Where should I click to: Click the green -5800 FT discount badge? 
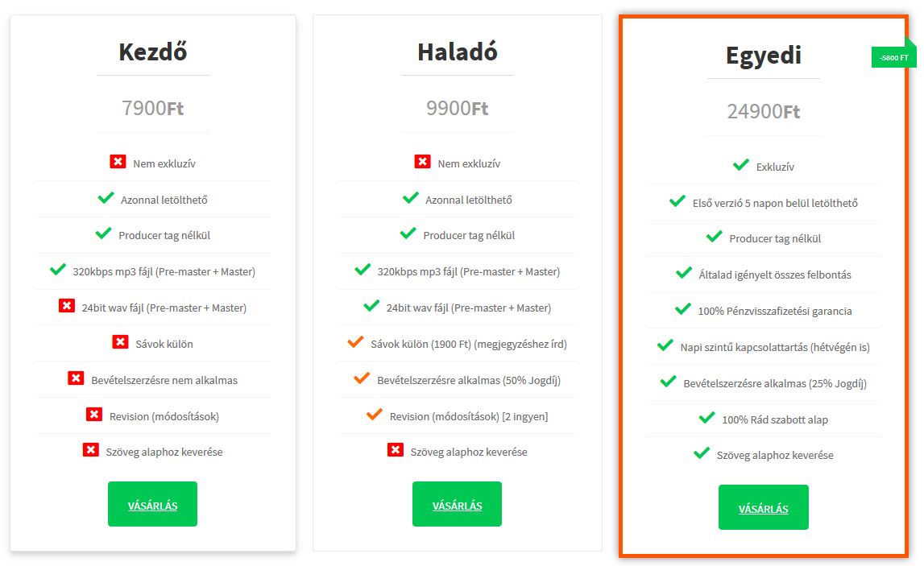[x=893, y=58]
